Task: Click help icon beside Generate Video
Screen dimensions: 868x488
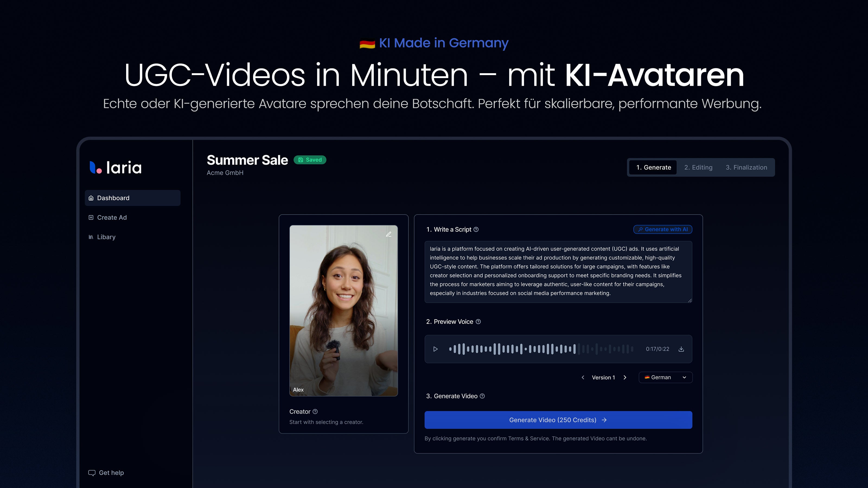Action: pyautogui.click(x=482, y=396)
